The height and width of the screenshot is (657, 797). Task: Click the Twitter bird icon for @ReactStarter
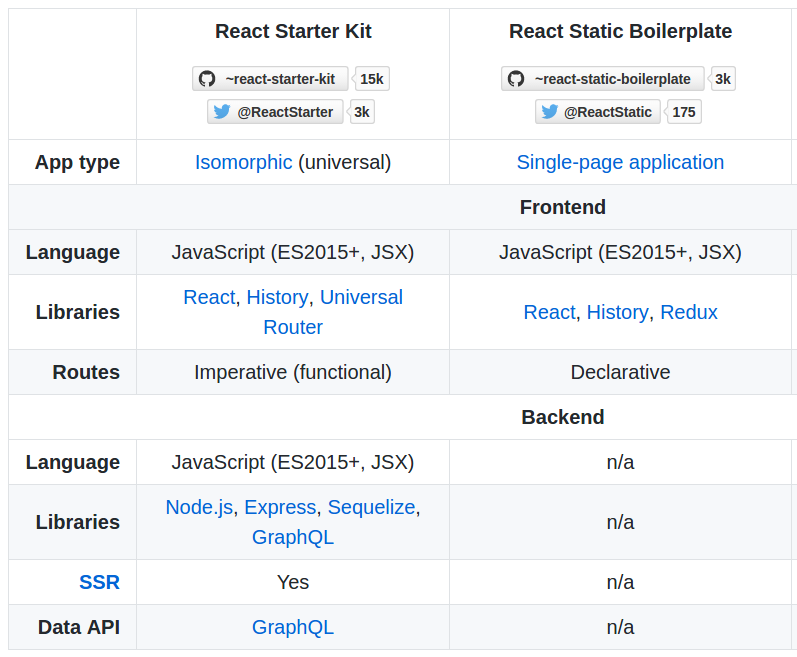point(222,112)
